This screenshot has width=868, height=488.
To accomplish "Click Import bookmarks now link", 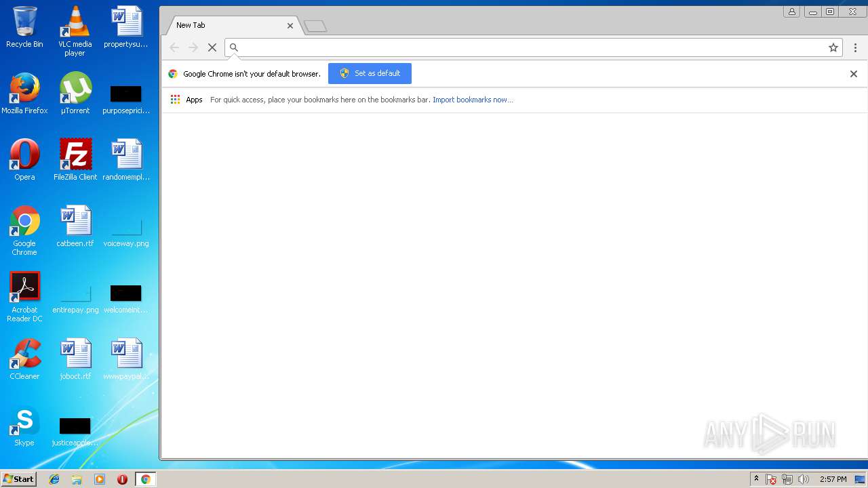I will tap(473, 100).
